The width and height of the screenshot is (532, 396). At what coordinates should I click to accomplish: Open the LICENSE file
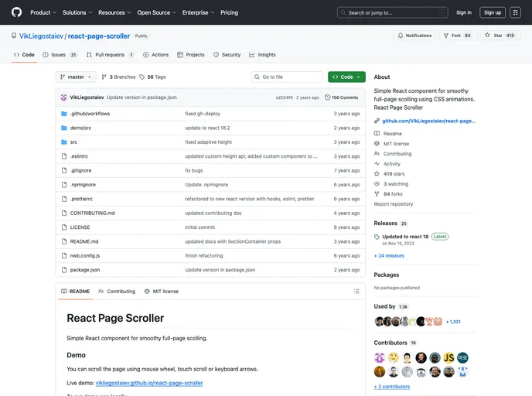pyautogui.click(x=80, y=227)
